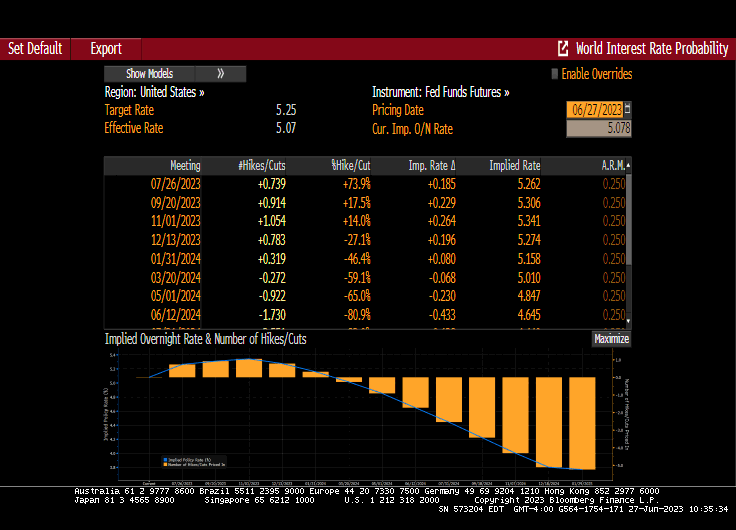Maximize the Implied Overnight Rate chart
The height and width of the screenshot is (530, 736).
click(611, 339)
